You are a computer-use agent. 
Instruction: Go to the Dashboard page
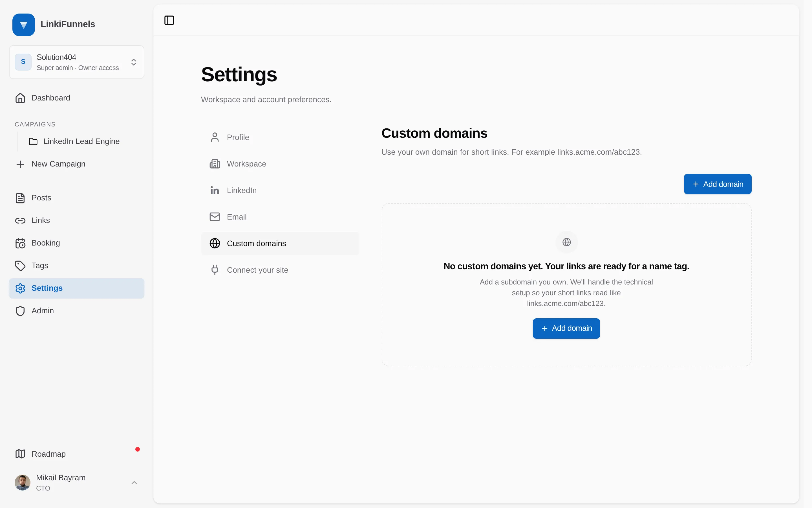(76, 98)
